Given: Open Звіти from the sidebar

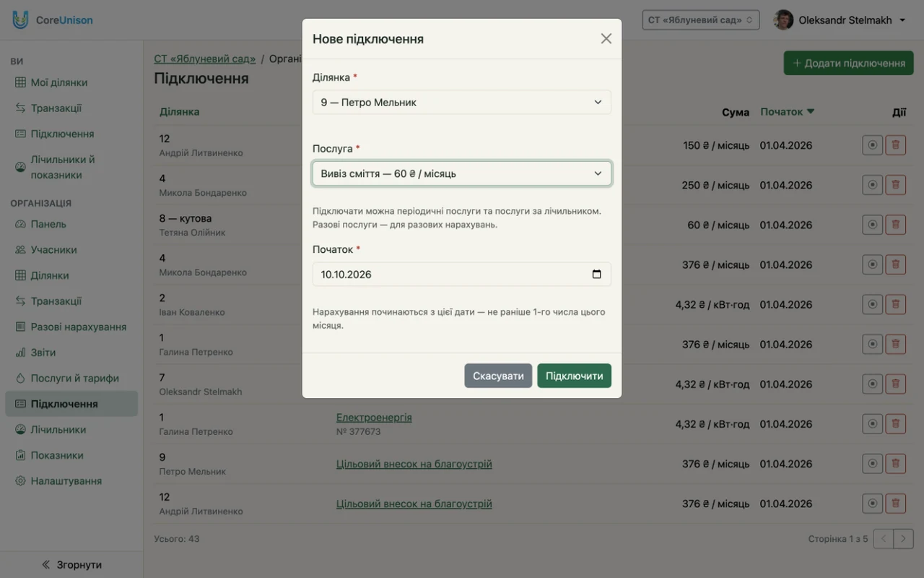Looking at the screenshot, I should click(x=71, y=353).
